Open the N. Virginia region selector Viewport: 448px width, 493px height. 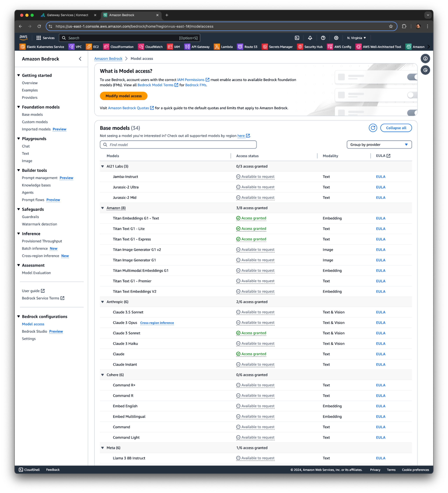click(x=356, y=38)
